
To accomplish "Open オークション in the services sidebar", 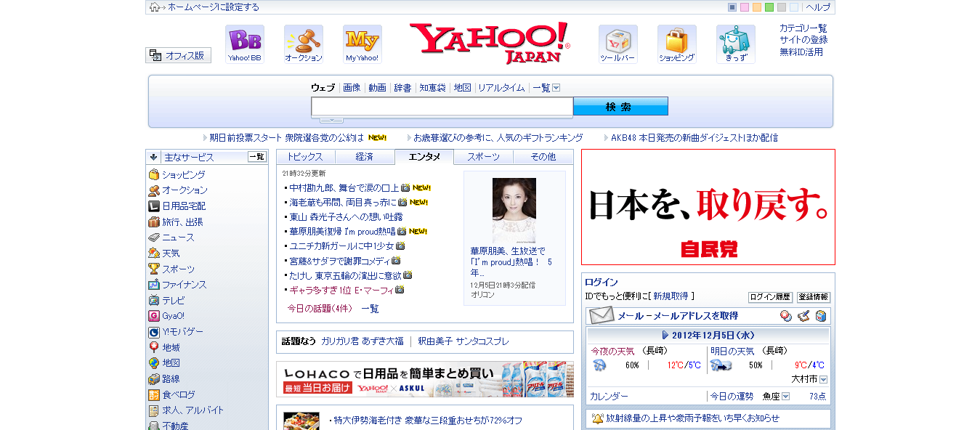I will (x=185, y=190).
